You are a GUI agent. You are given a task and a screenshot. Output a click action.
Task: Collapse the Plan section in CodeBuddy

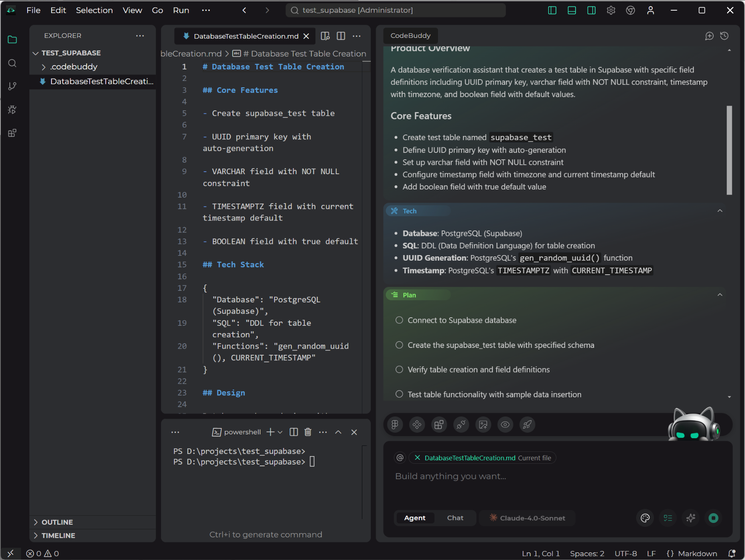point(720,294)
